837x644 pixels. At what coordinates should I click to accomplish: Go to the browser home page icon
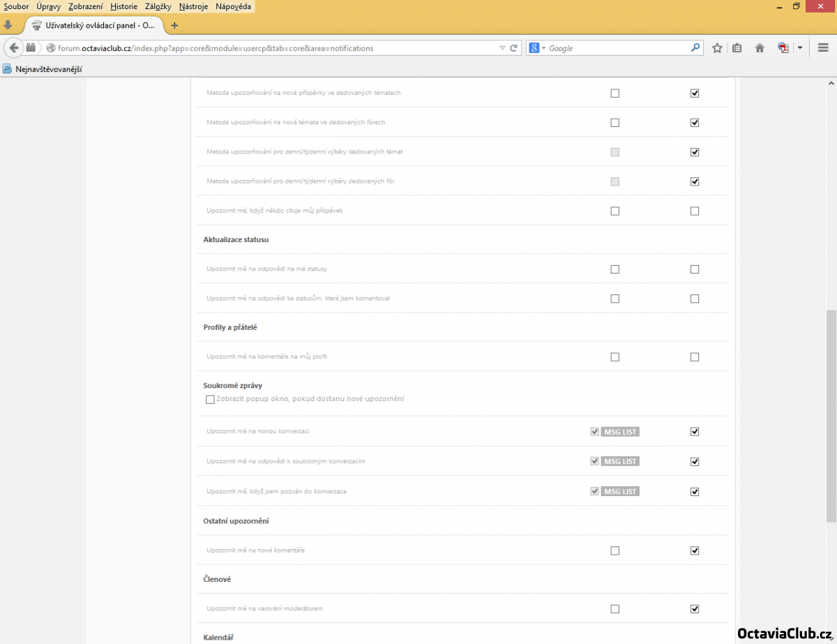tap(760, 48)
